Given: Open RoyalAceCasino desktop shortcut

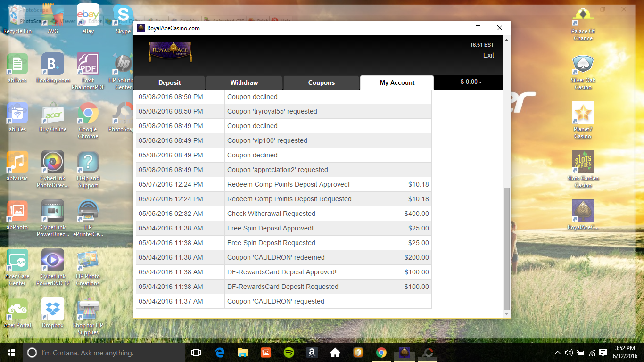Looking at the screenshot, I should 583,215.
